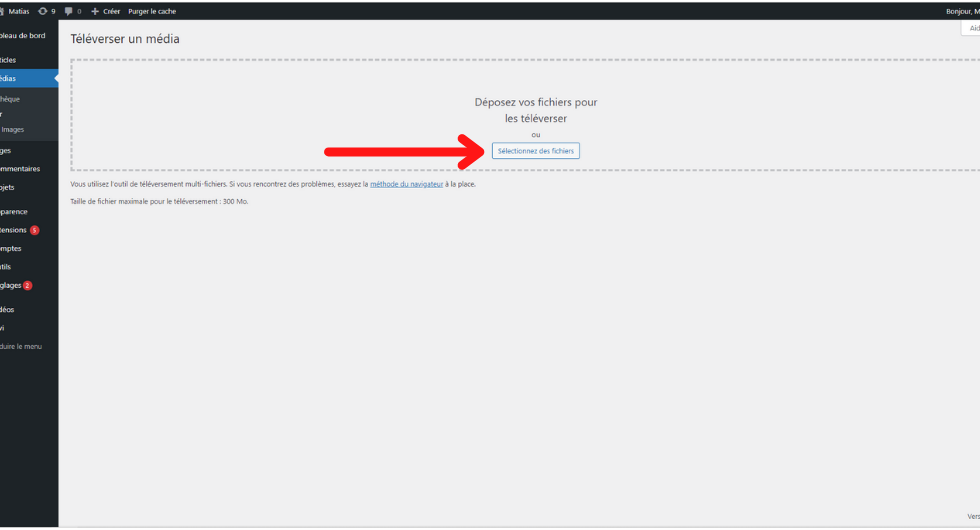Open Bibliothèque submenu under Médias

10,99
